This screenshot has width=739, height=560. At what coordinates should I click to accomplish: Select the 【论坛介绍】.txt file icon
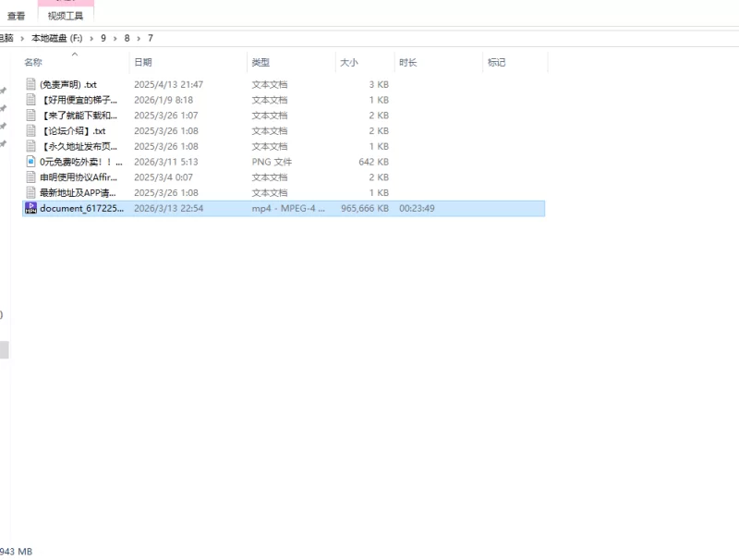click(30, 131)
